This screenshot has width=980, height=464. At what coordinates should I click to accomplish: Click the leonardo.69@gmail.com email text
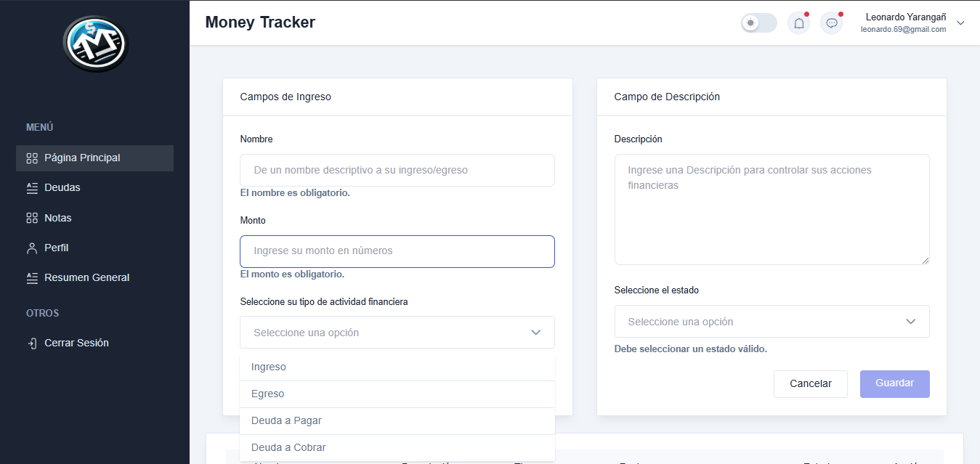pos(903,30)
